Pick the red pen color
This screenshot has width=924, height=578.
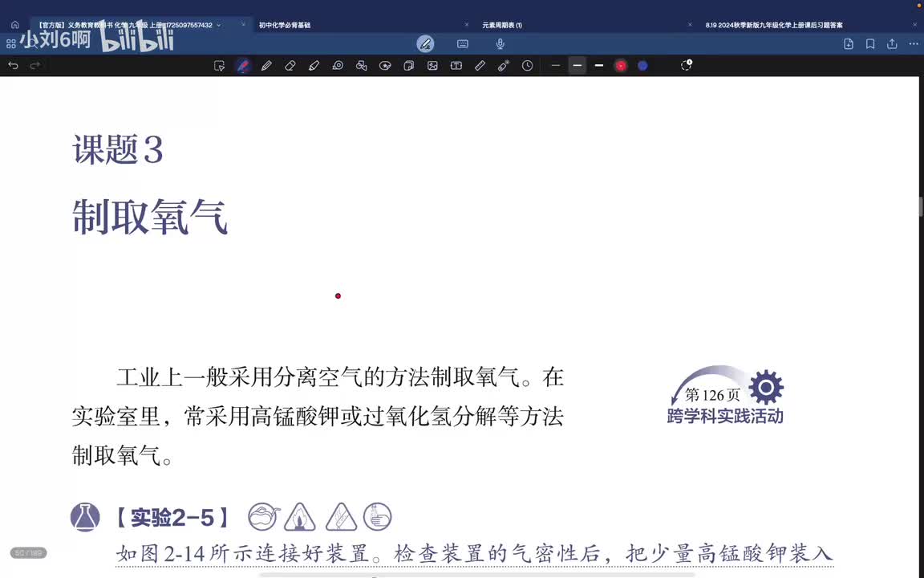coord(621,66)
